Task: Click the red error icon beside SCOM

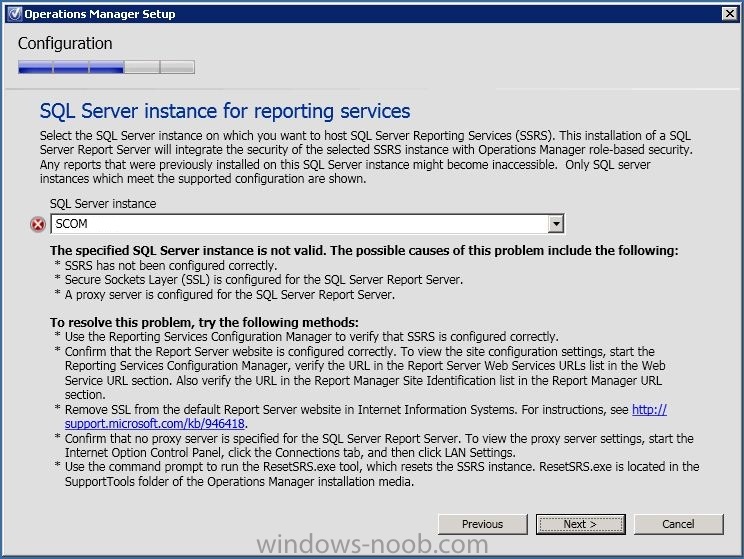Action: pos(38,224)
